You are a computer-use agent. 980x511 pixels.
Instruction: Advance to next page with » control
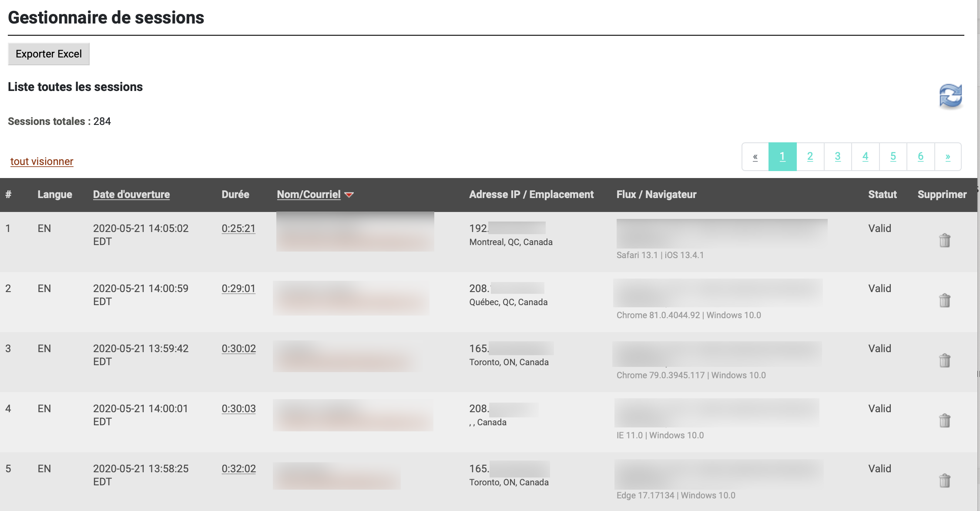pyautogui.click(x=948, y=156)
